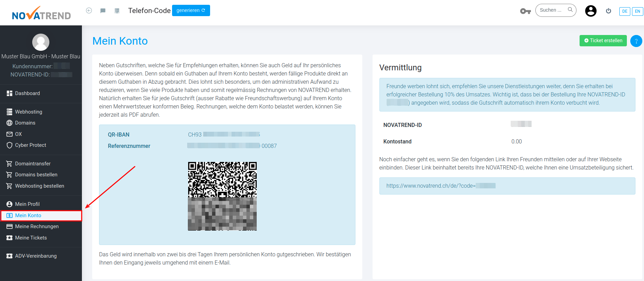Click the Webhosting bestellen cart icon

pyautogui.click(x=10, y=186)
